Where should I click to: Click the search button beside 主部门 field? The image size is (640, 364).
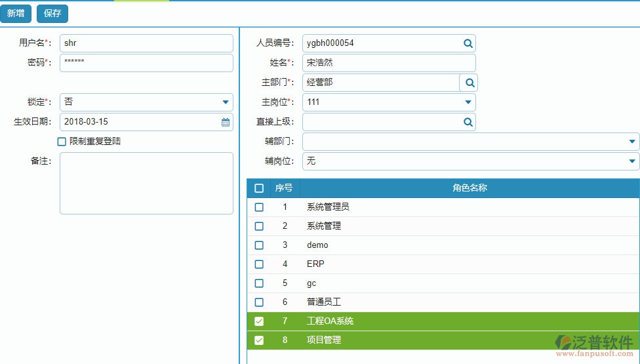(469, 83)
